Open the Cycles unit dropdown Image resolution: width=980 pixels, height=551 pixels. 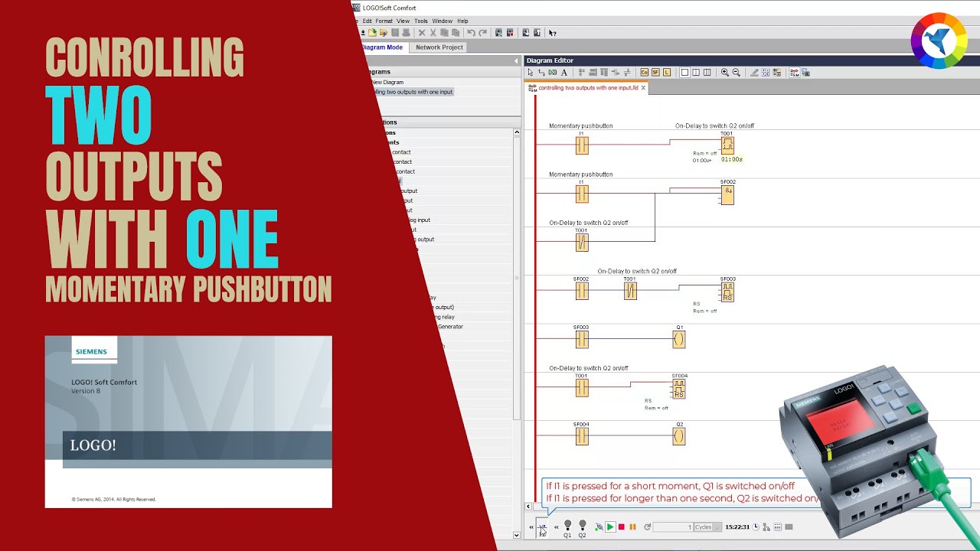[x=707, y=527]
